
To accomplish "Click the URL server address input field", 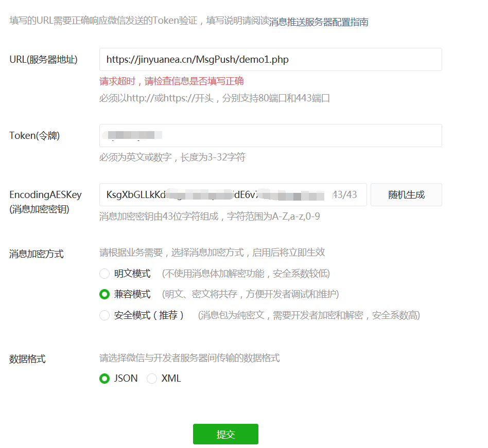I will click(x=270, y=59).
